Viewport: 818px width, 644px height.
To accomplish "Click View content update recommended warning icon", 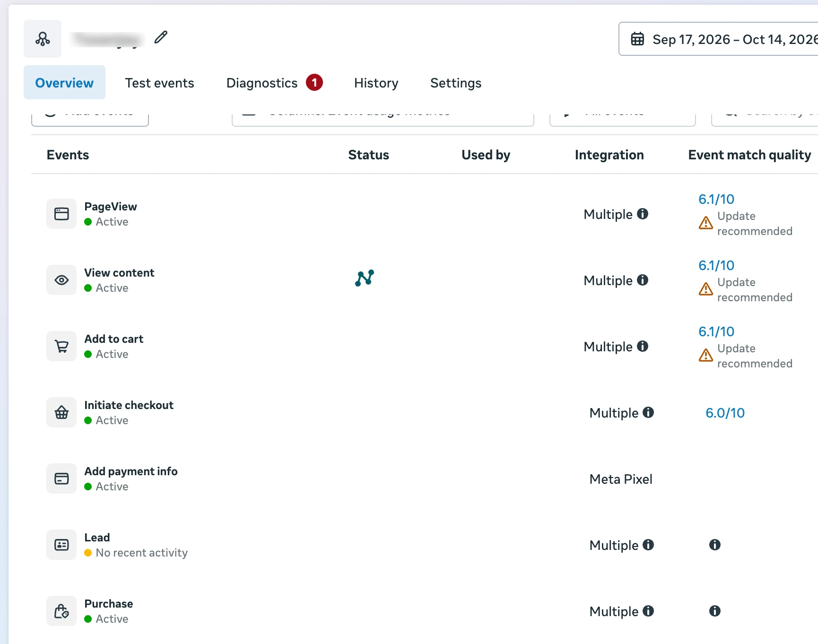I will click(706, 289).
